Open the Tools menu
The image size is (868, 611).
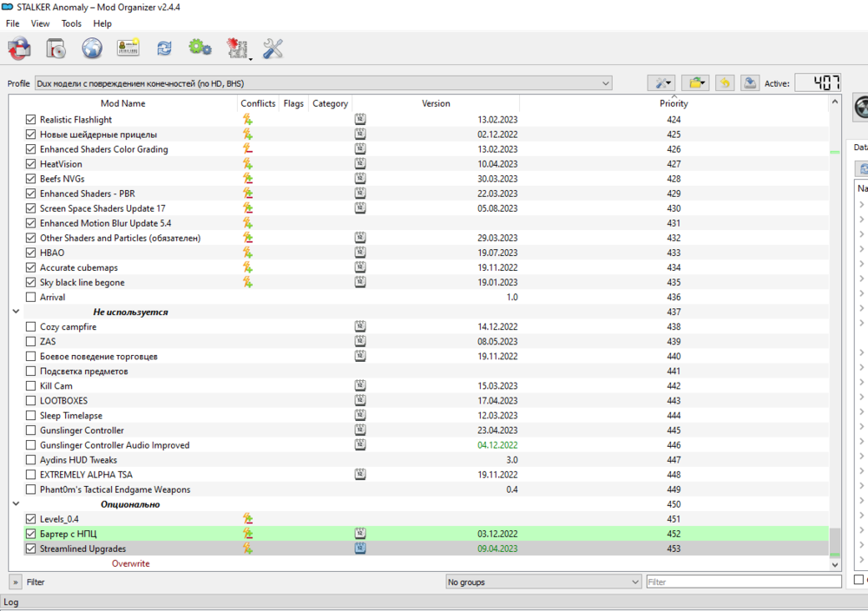(71, 23)
